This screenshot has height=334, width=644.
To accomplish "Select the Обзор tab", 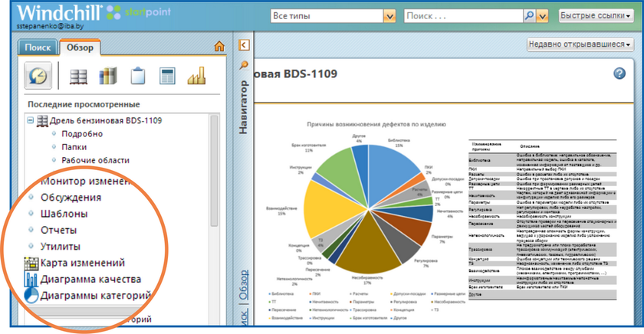I will pos(80,47).
